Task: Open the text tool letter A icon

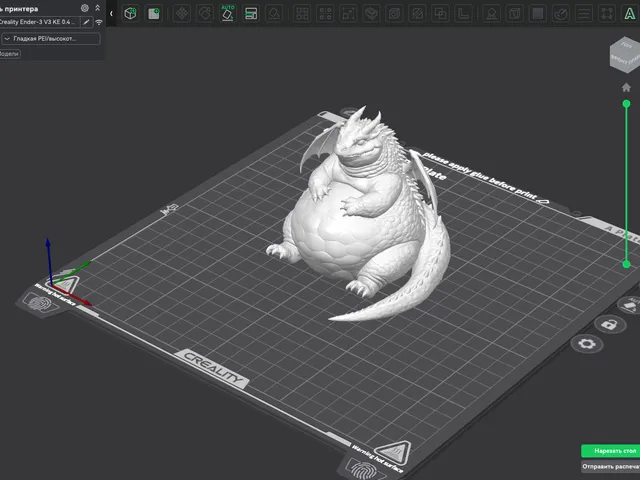Action: pos(630,13)
